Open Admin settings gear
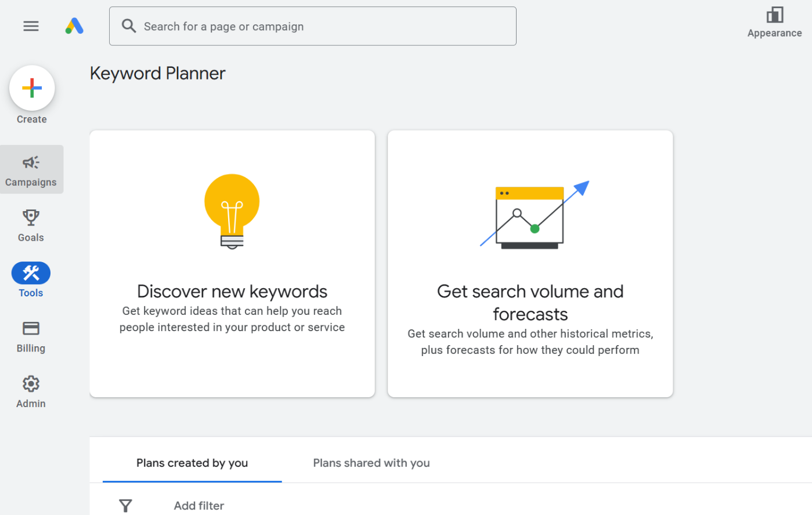 [31, 391]
